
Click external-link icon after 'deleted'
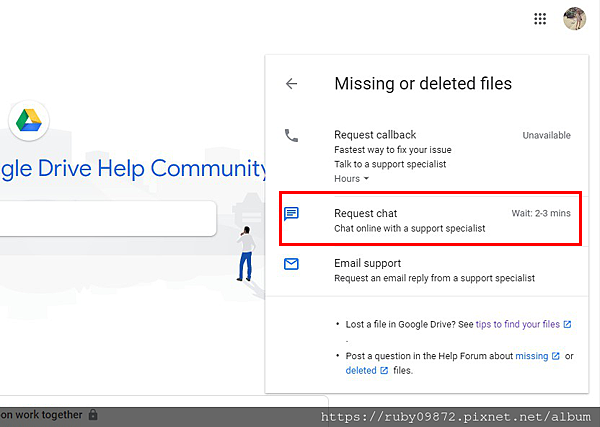(x=384, y=370)
